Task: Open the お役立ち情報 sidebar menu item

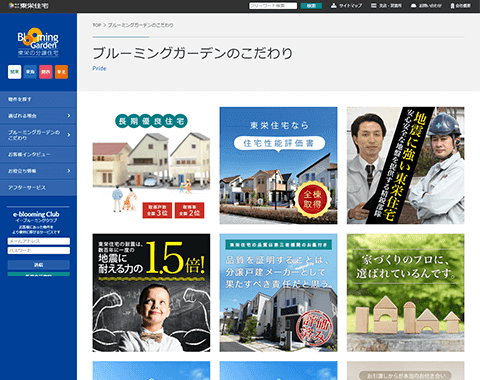Action: tap(38, 171)
